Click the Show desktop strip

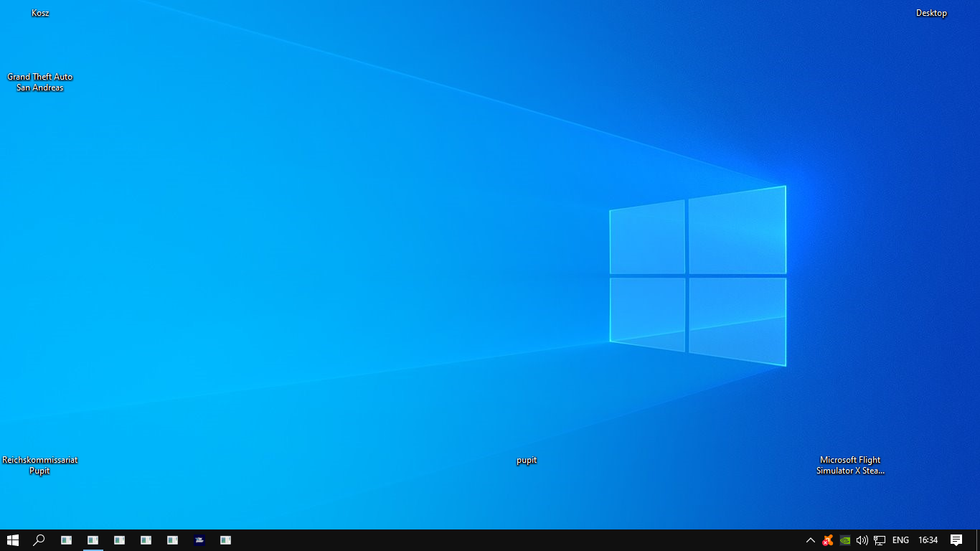pos(978,540)
